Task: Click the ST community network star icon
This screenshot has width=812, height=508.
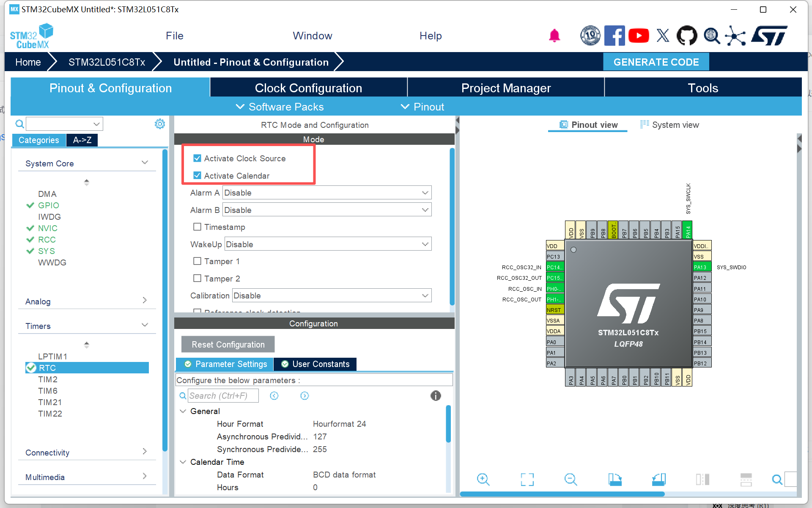Action: (735, 36)
